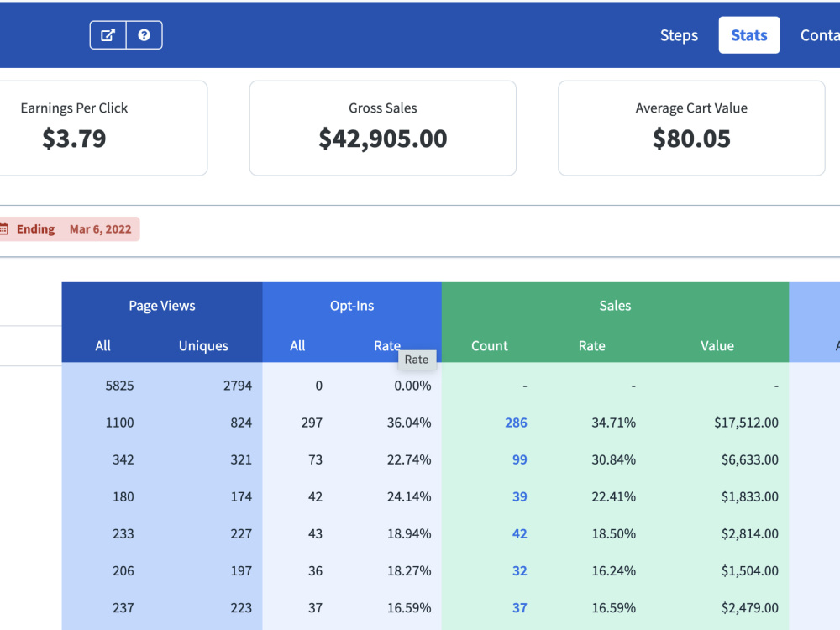Click the 18.27% opt-in rate cell
Viewport: 840px width, 630px height.
tap(409, 570)
